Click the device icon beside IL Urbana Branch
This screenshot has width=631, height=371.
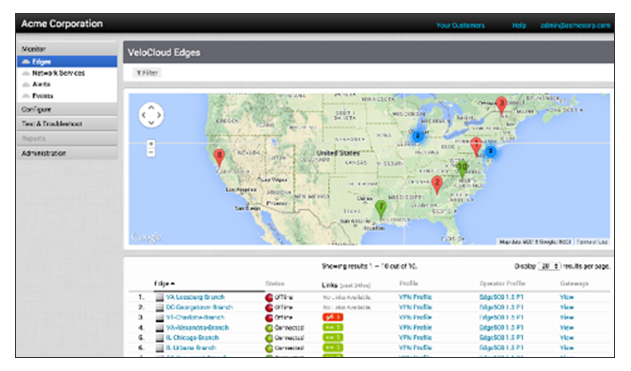click(160, 348)
